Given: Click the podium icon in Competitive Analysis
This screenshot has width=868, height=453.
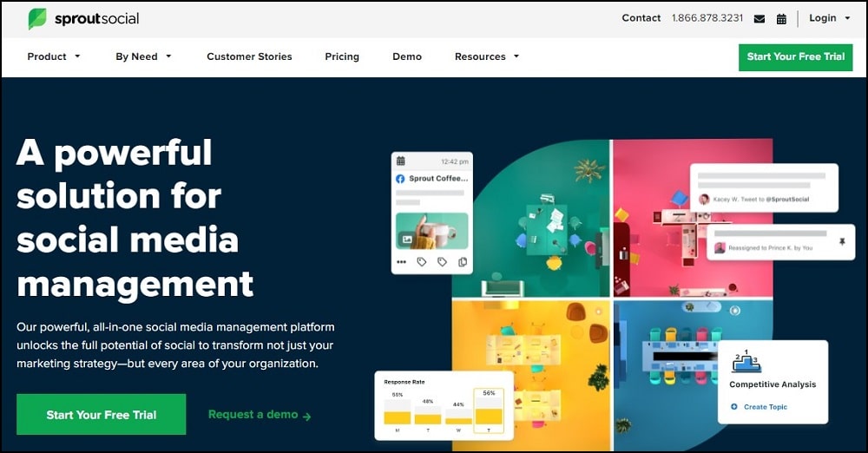Looking at the screenshot, I should 746,361.
